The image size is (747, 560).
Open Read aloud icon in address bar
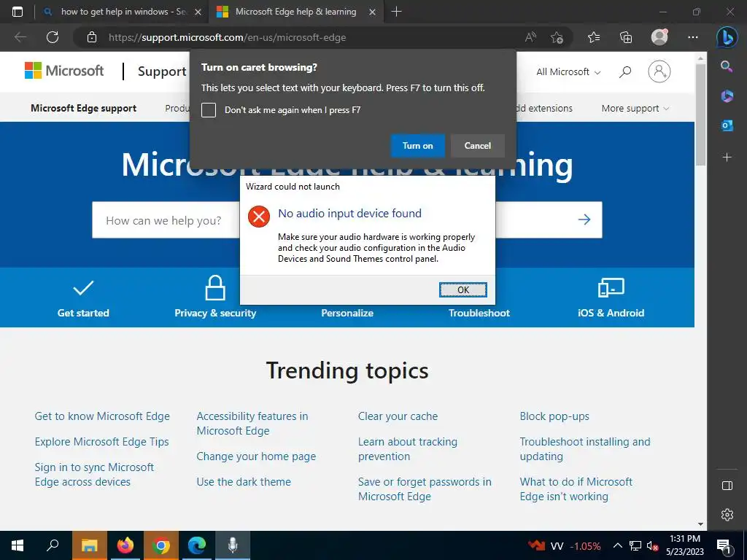click(x=530, y=37)
